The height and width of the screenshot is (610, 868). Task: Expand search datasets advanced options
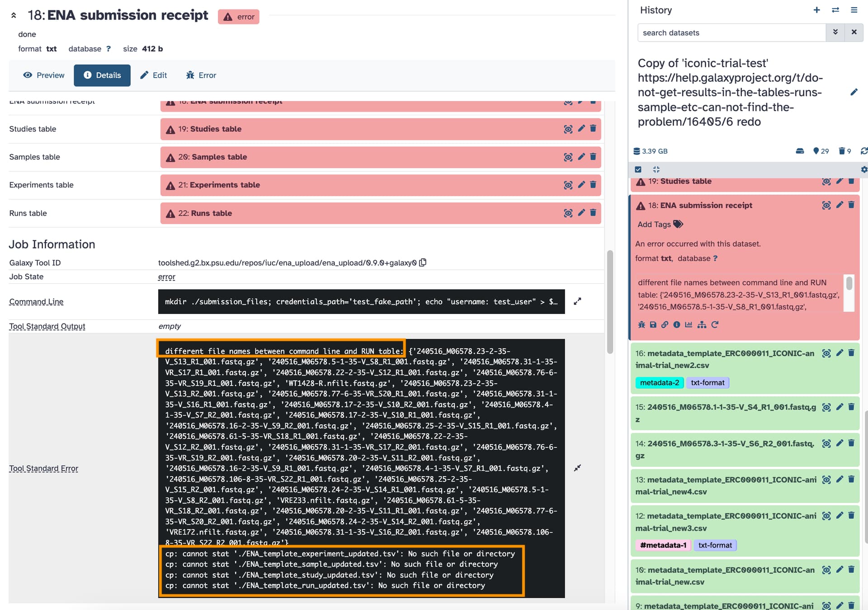(x=835, y=33)
